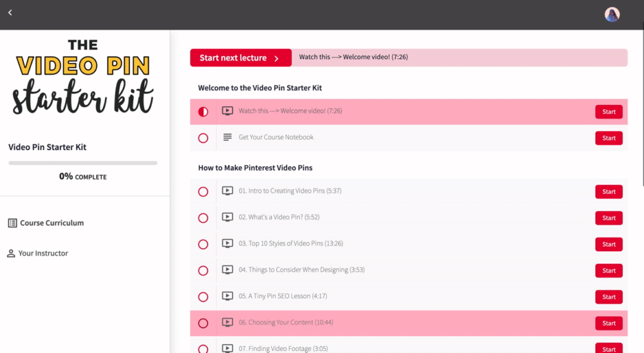This screenshot has height=353, width=644.
Task: Open 03. Top 10 Styles of Video Pins (13:26)
Action: coord(291,243)
